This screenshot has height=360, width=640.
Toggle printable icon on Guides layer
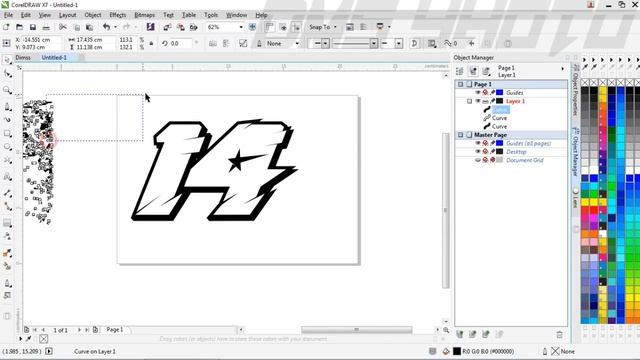tap(485, 93)
